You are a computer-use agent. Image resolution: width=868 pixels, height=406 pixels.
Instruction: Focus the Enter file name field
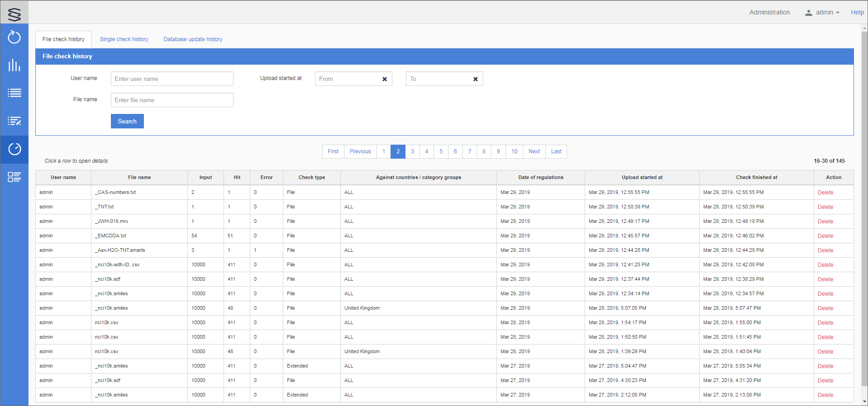pyautogui.click(x=172, y=100)
